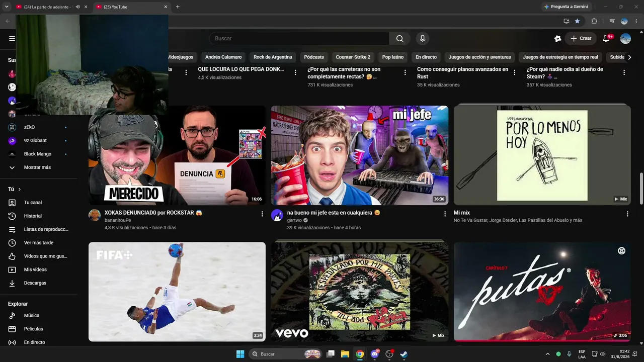
Task: Select the Counter-Strike 2 chip
Action: click(x=353, y=57)
